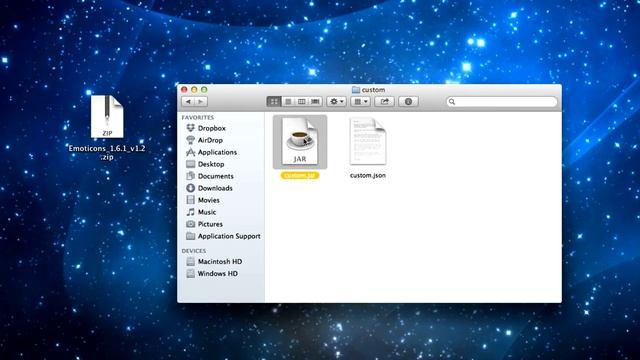Open the Action gear dropdown
Screen dimensions: 640x360
tap(336, 101)
